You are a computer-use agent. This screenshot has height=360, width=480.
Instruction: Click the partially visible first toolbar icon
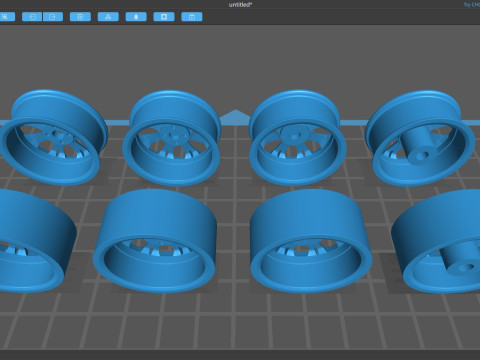pos(7,17)
